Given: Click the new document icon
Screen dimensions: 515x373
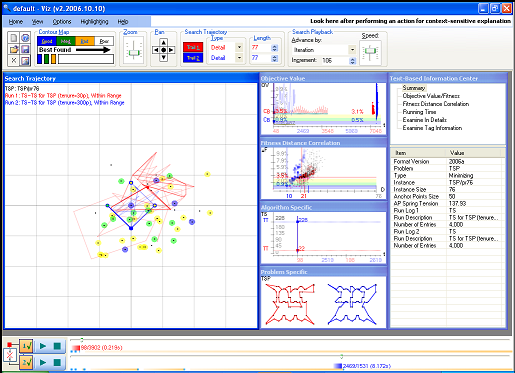Looking at the screenshot, I should (x=14, y=38).
